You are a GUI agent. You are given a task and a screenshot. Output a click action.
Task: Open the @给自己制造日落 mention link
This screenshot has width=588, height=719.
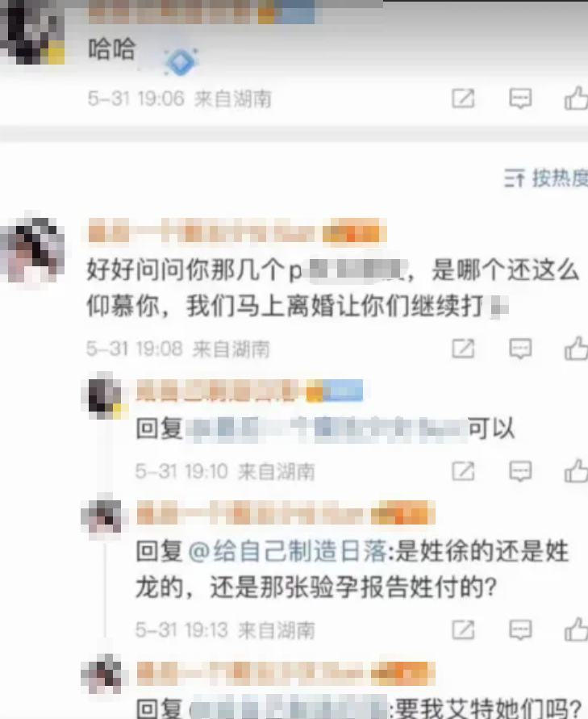click(x=288, y=550)
